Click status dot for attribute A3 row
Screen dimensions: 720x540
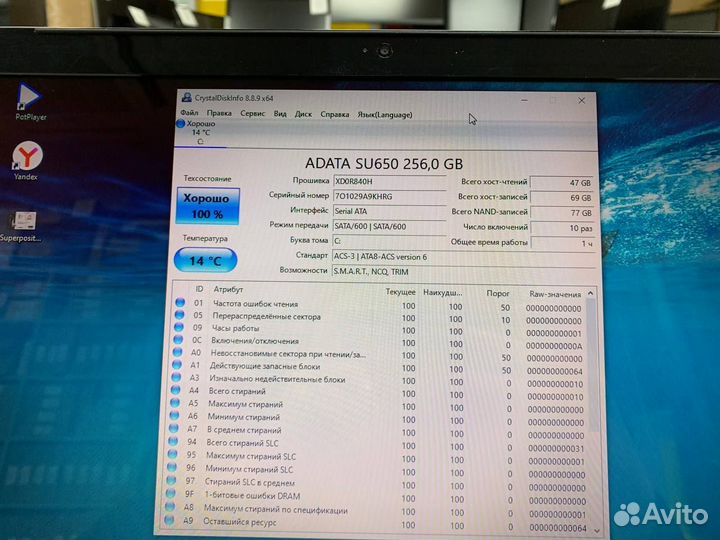[x=176, y=377]
